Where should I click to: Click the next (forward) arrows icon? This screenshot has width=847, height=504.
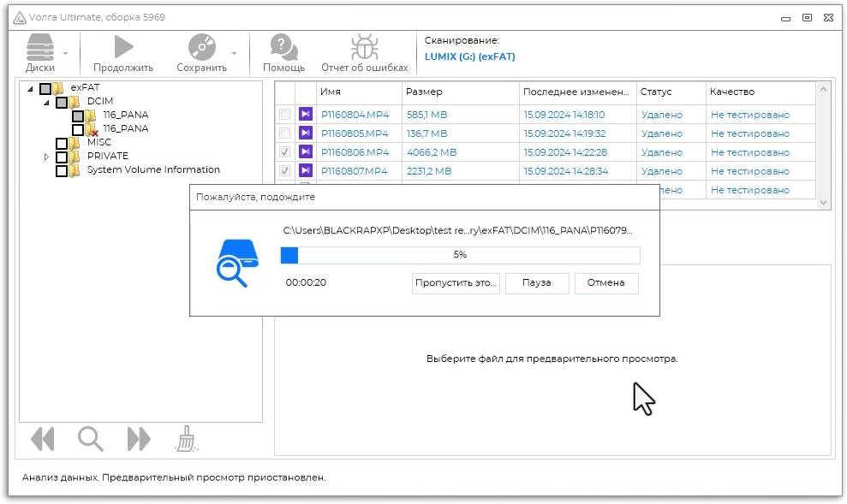pyautogui.click(x=138, y=439)
